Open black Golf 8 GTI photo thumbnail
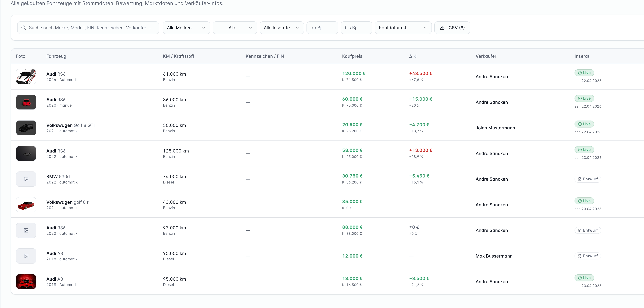The width and height of the screenshot is (644, 308). (x=26, y=128)
